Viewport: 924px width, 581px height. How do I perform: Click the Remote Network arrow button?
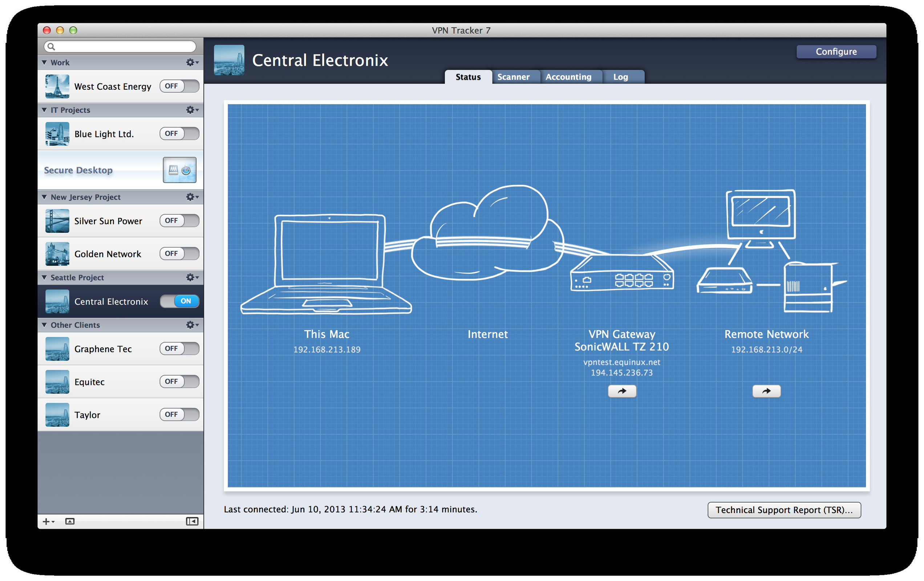766,391
